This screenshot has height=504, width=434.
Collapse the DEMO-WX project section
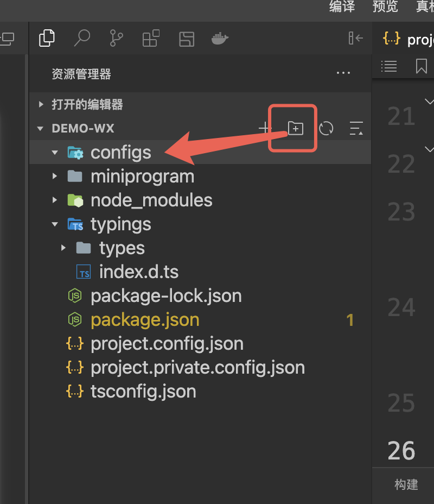coord(40,129)
